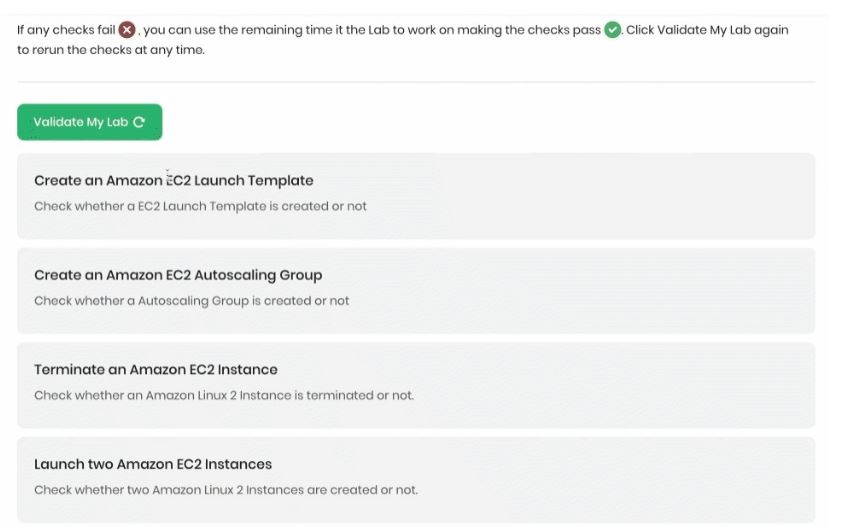The height and width of the screenshot is (527, 850).
Task: Click the Validate My Lab button
Action: point(89,122)
